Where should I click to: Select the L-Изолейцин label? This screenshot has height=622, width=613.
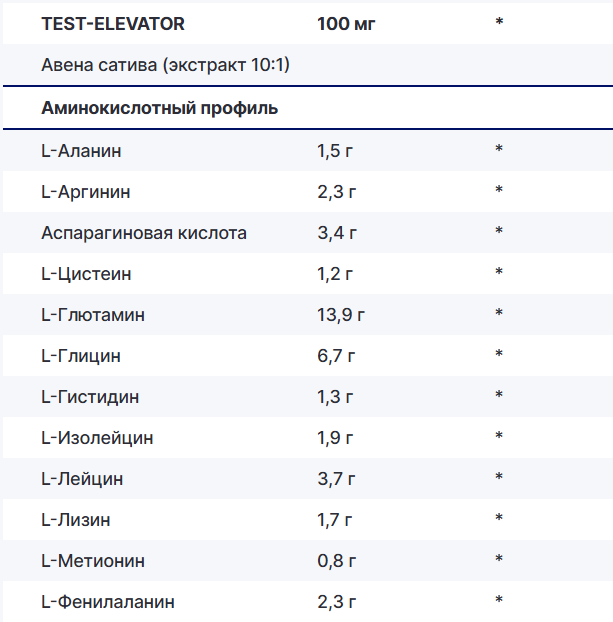97,438
